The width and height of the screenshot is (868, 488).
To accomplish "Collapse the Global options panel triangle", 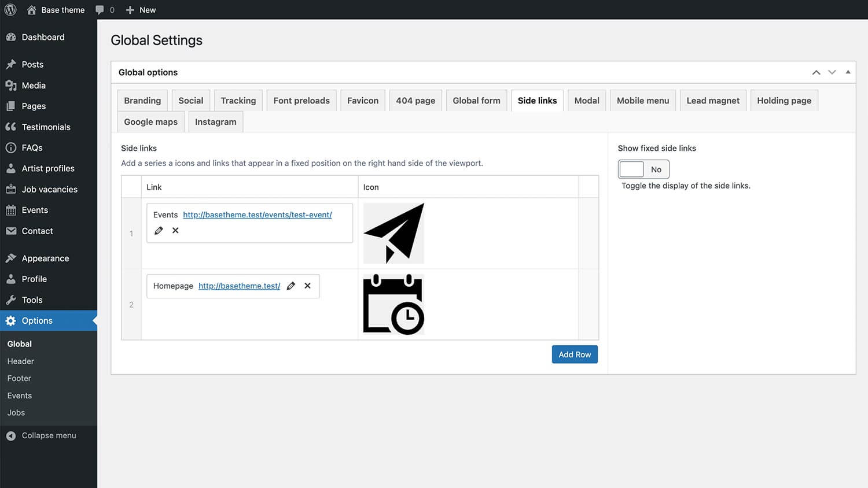I will pyautogui.click(x=848, y=72).
